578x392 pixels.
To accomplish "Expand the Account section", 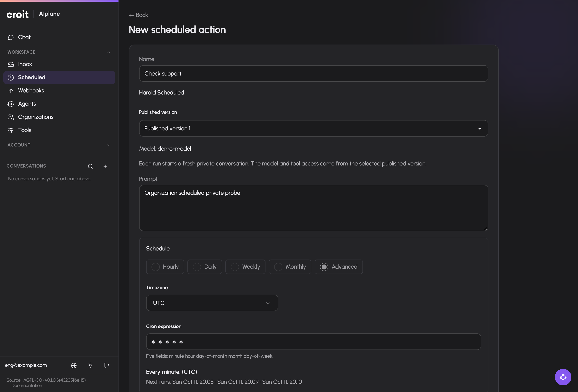I will (x=59, y=145).
